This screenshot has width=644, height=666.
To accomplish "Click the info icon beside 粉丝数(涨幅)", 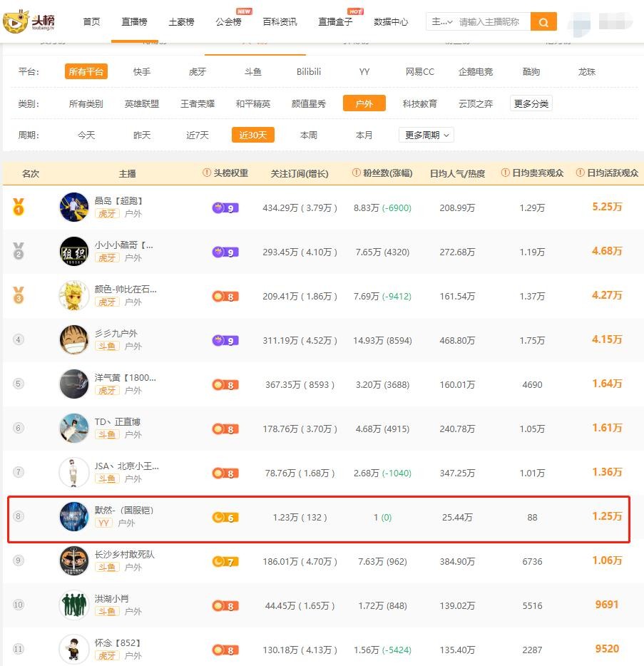I will click(x=357, y=173).
